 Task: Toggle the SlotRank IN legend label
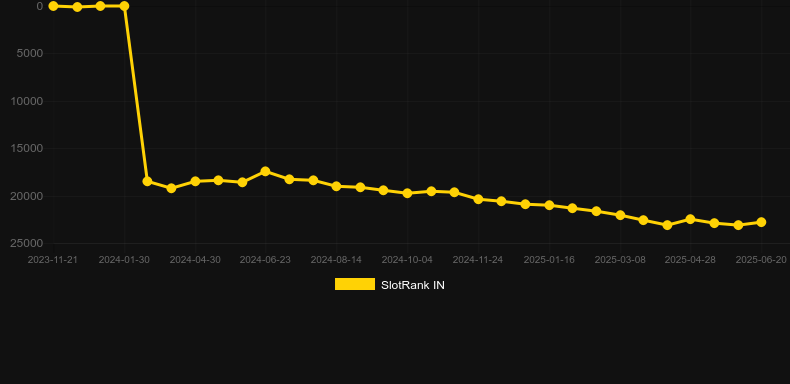(413, 285)
